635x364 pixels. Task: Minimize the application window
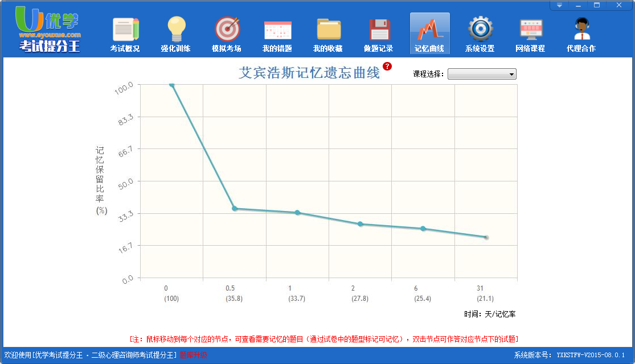[578, 5]
